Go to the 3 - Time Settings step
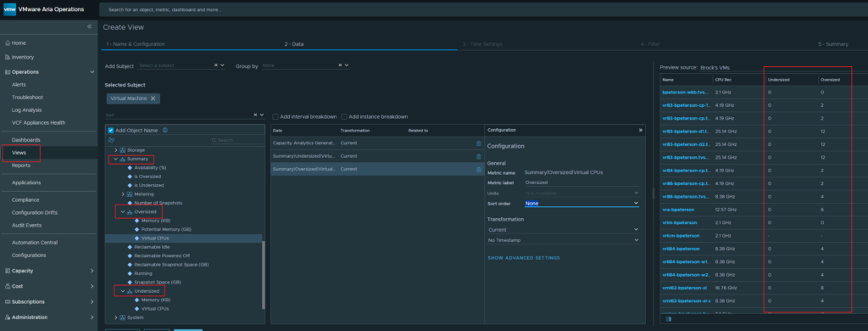Image resolution: width=868 pixels, height=331 pixels. pyautogui.click(x=482, y=44)
